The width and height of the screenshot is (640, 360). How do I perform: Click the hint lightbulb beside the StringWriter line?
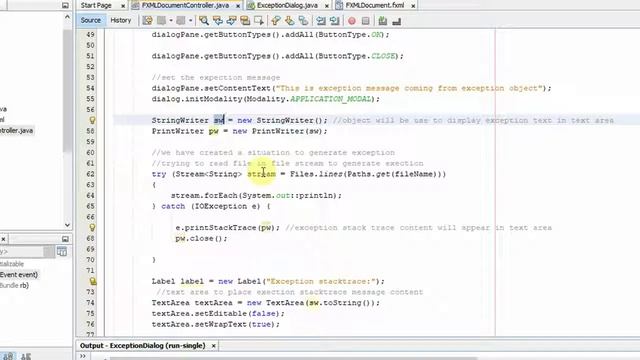pyautogui.click(x=92, y=120)
